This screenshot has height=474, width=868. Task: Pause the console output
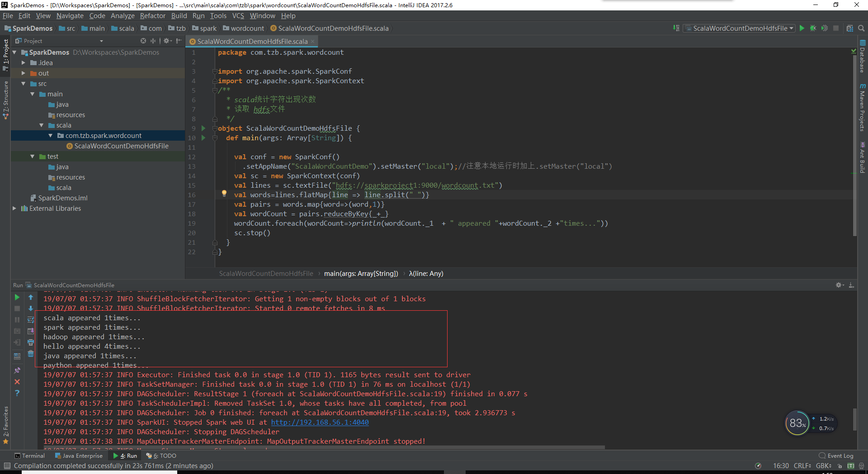click(x=17, y=320)
